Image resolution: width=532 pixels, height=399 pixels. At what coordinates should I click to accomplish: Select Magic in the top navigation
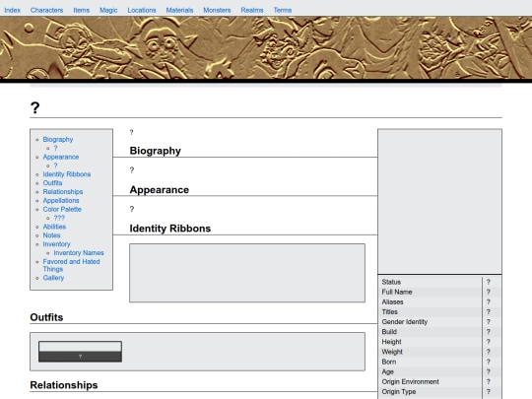pyautogui.click(x=108, y=10)
